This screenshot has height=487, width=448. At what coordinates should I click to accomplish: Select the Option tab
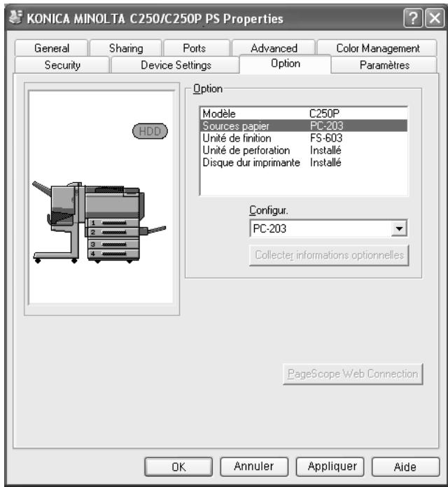tap(286, 64)
